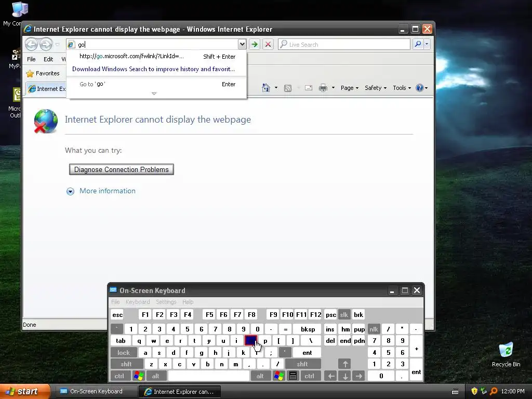Viewport: 532px width, 399px height.
Task: Click the More information arrow icon
Action: (70, 191)
